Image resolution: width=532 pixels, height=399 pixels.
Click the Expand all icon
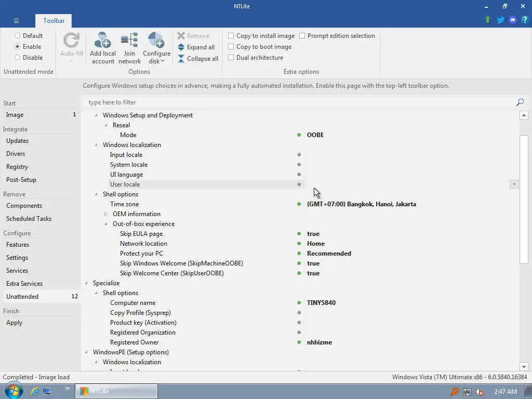[x=181, y=47]
